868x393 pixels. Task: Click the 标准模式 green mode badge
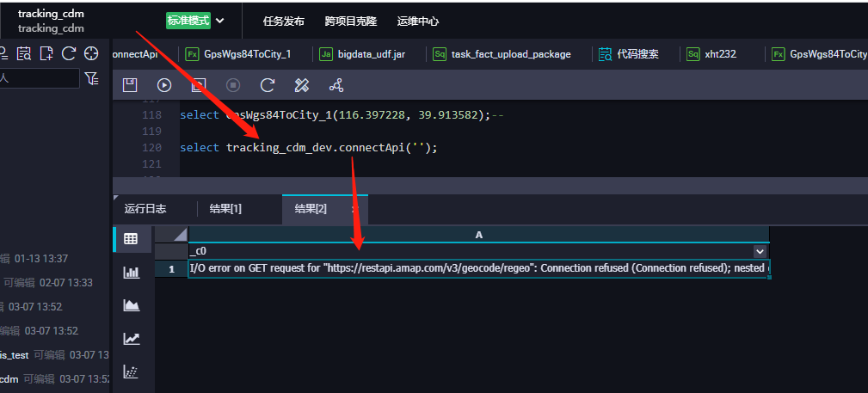(188, 21)
